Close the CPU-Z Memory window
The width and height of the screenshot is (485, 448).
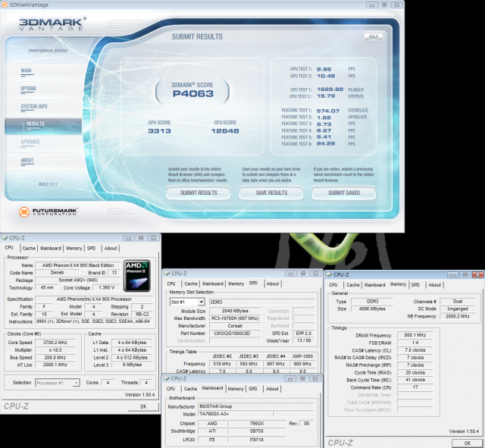click(477, 274)
